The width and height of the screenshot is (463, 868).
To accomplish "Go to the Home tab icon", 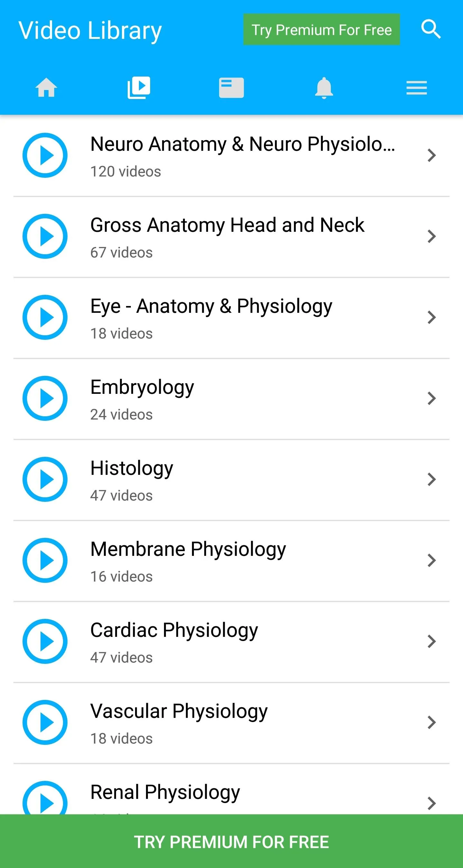I will [x=46, y=88].
